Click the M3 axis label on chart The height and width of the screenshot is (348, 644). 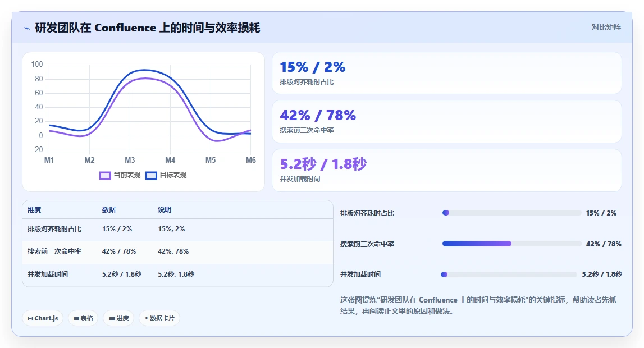130,160
